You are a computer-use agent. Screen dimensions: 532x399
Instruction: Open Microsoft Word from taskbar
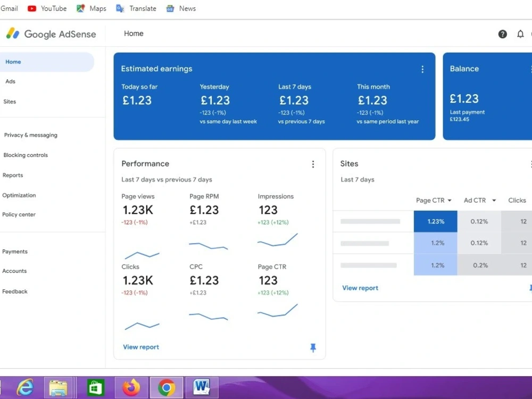tap(202, 387)
